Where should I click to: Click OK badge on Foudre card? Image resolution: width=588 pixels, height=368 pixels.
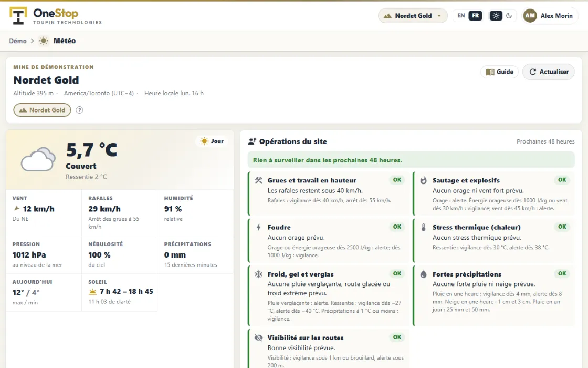pyautogui.click(x=397, y=227)
